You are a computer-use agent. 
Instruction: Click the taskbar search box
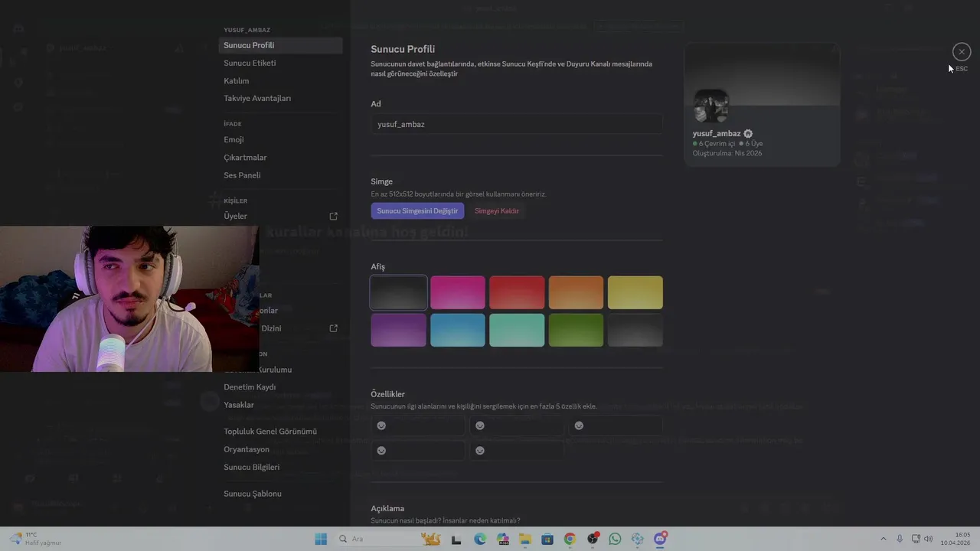pos(390,539)
